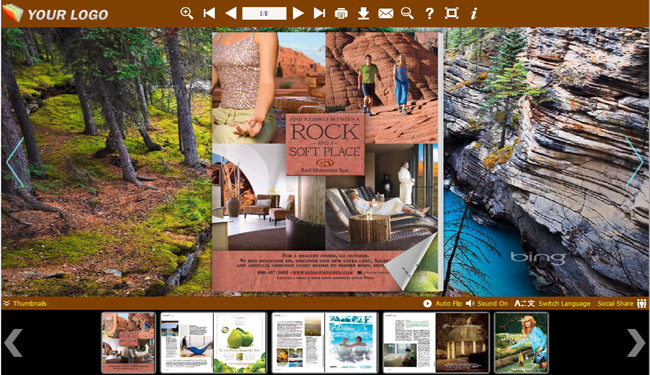The height and width of the screenshot is (375, 650).
Task: Toggle Sound On setting
Action: tap(487, 303)
